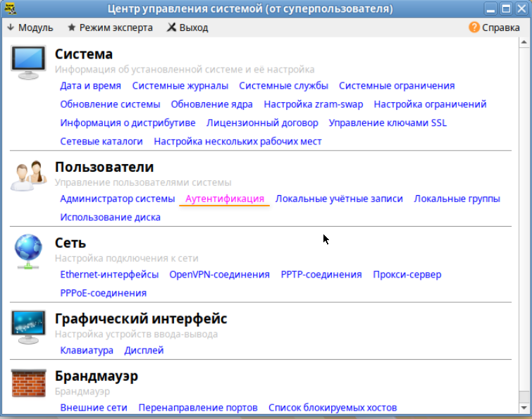Click the Сеть globe icon
The width and height of the screenshot is (532, 419).
[28, 251]
